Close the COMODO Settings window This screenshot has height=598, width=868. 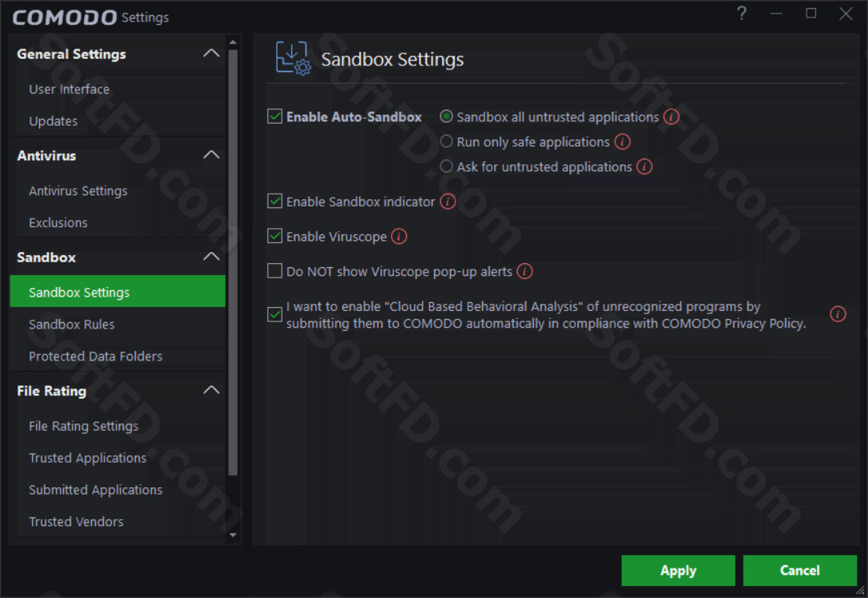(x=846, y=14)
